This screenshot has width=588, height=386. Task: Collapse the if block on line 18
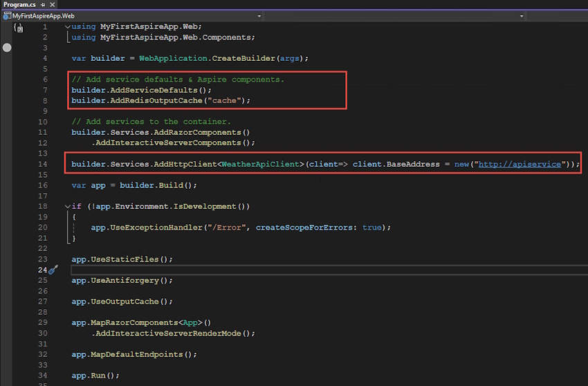68,206
